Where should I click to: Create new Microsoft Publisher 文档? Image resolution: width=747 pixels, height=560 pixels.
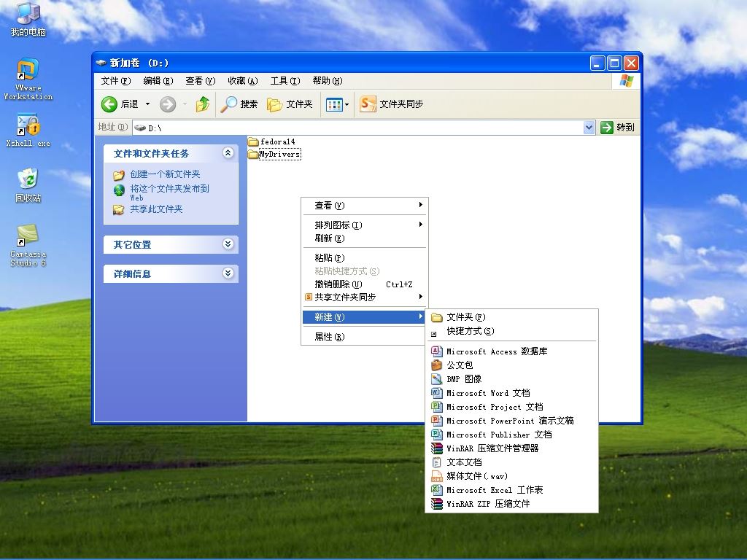point(511,435)
